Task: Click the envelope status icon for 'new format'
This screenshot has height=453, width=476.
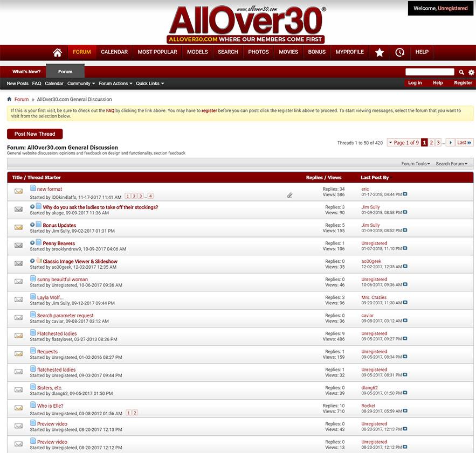Action: point(18,191)
